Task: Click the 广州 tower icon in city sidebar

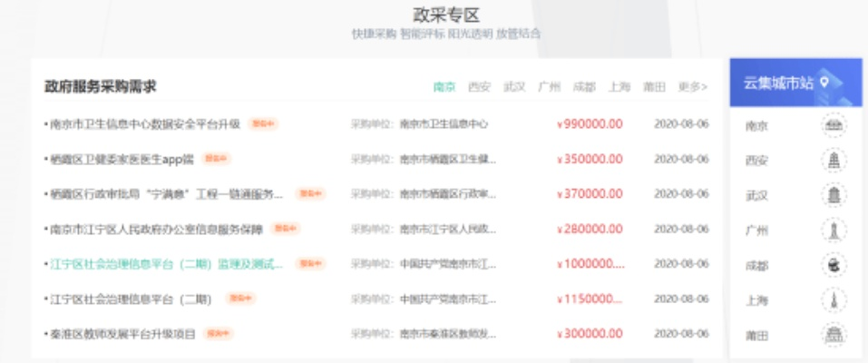Action: point(834,231)
